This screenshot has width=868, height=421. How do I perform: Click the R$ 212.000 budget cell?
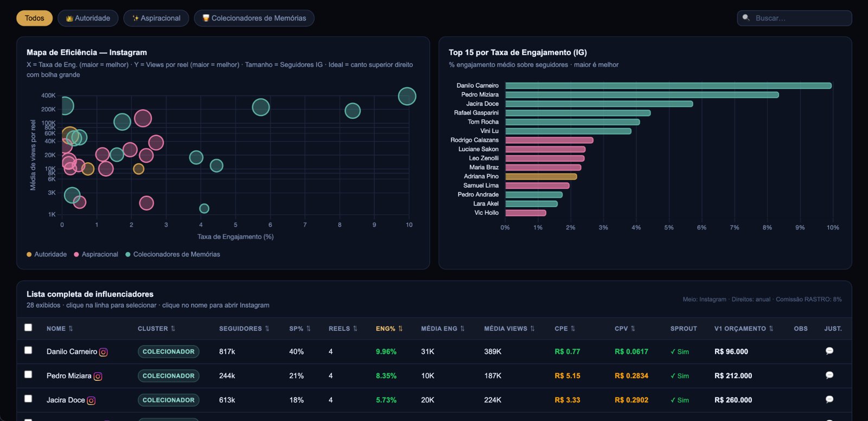coord(733,375)
